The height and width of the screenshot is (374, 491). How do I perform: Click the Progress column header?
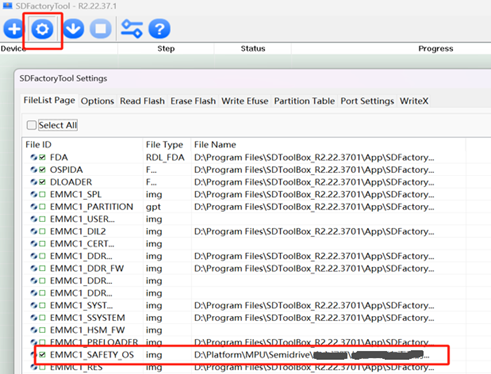pyautogui.click(x=435, y=49)
